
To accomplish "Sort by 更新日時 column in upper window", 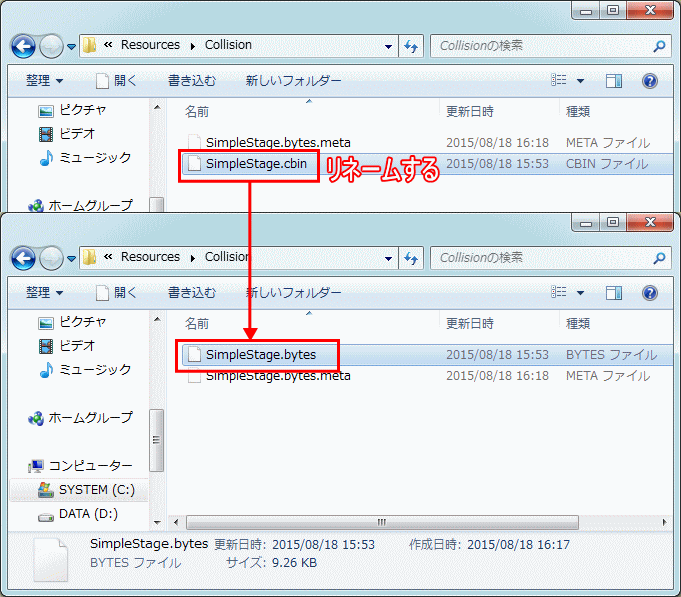I will (x=470, y=112).
